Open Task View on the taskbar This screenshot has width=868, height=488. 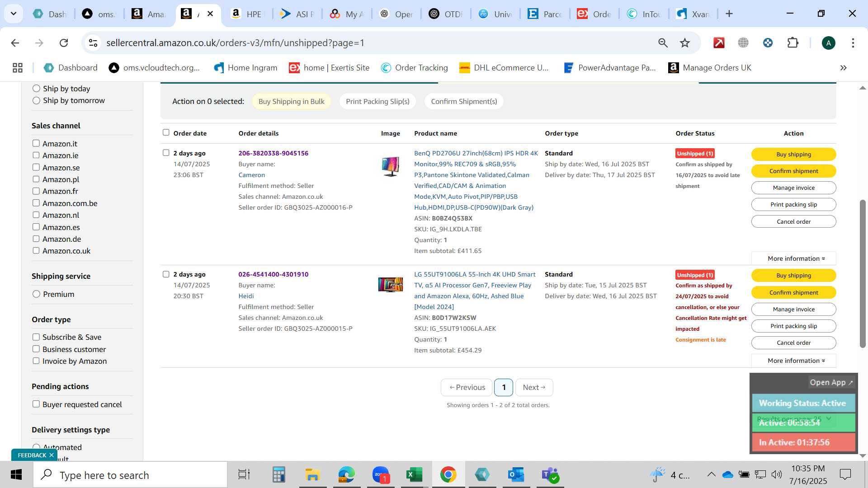[x=244, y=475]
